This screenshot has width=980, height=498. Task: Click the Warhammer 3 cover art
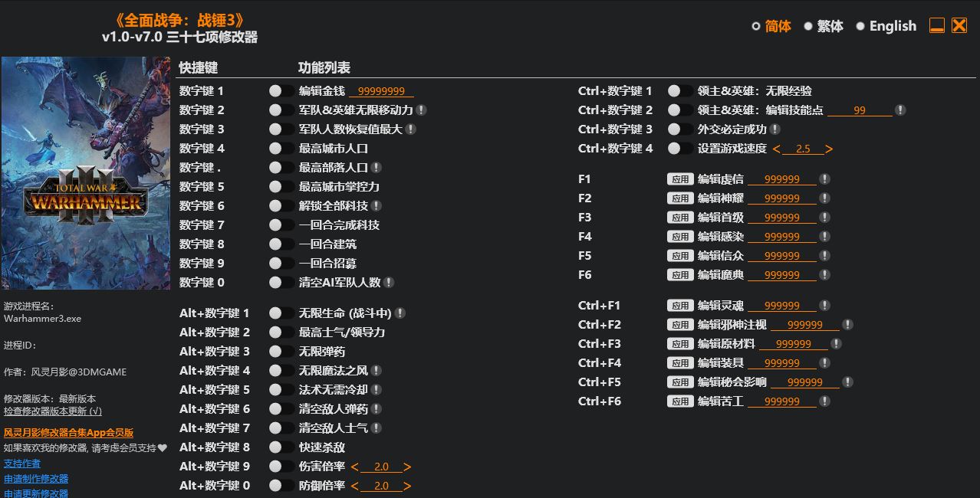click(x=86, y=173)
